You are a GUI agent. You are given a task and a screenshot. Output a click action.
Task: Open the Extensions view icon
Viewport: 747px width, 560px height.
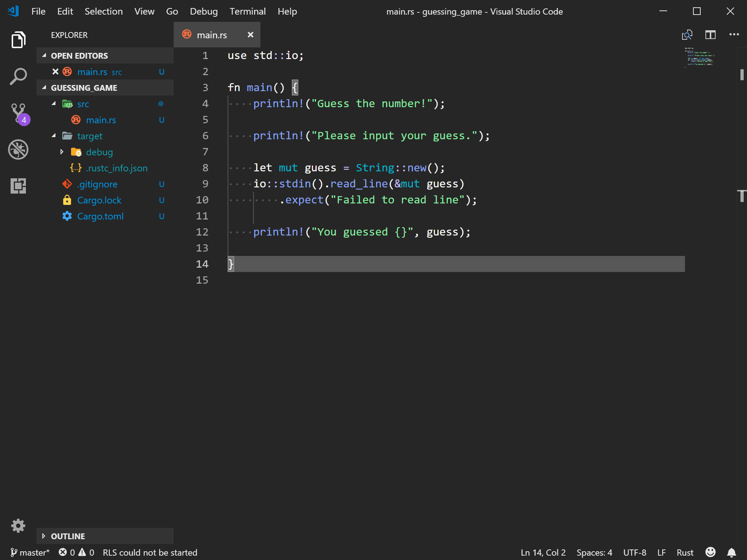[18, 186]
